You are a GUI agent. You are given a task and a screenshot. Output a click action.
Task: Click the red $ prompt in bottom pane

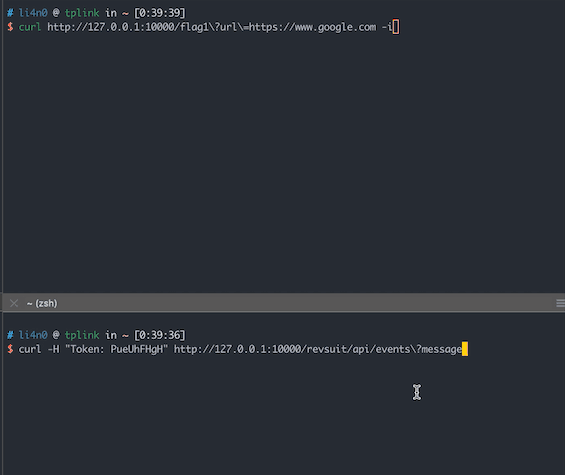click(10, 349)
